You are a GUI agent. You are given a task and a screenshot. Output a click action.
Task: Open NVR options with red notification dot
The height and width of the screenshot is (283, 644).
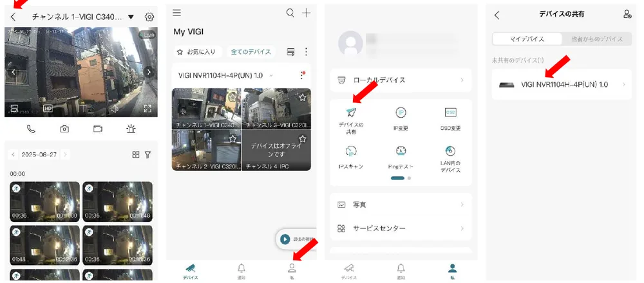click(x=302, y=75)
